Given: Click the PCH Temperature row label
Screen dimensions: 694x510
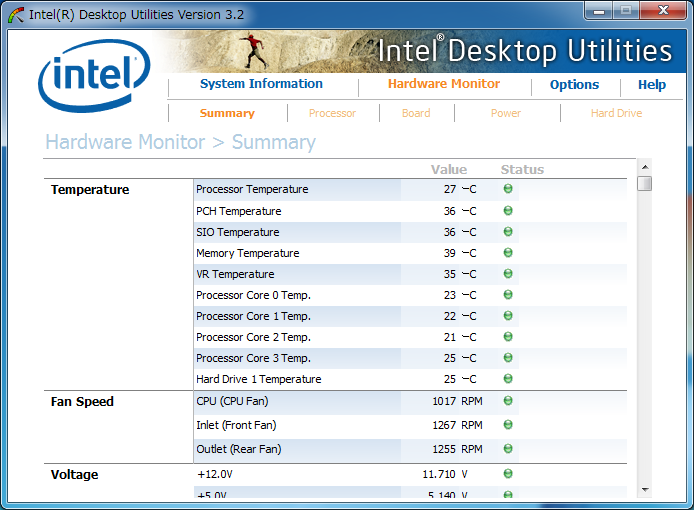Looking at the screenshot, I should 239,211.
